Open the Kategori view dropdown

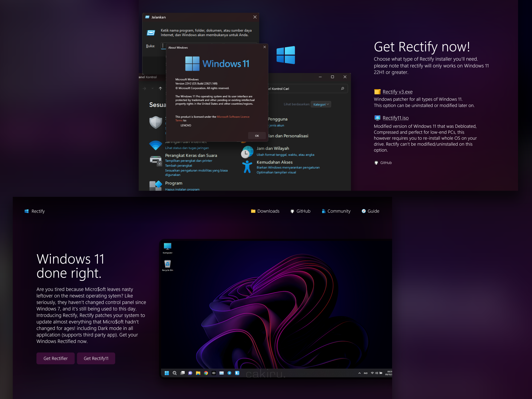321,104
